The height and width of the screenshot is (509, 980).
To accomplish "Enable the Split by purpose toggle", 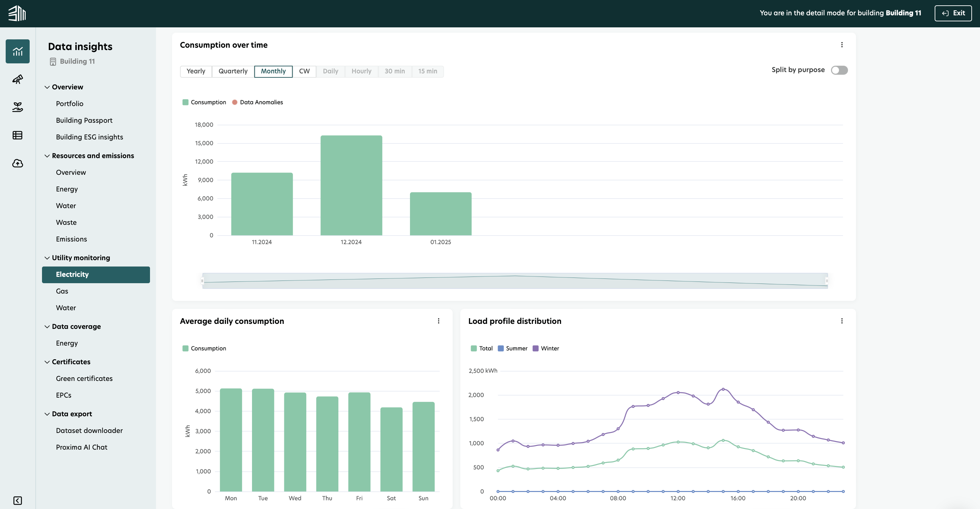I will click(x=839, y=70).
